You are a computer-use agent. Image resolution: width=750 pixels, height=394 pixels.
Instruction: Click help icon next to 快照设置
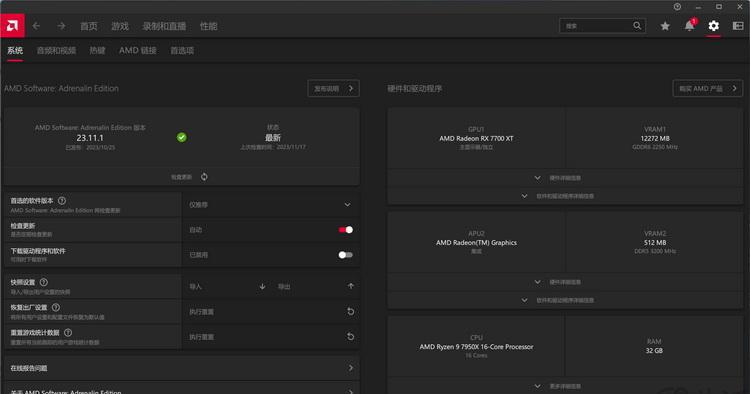(x=44, y=282)
